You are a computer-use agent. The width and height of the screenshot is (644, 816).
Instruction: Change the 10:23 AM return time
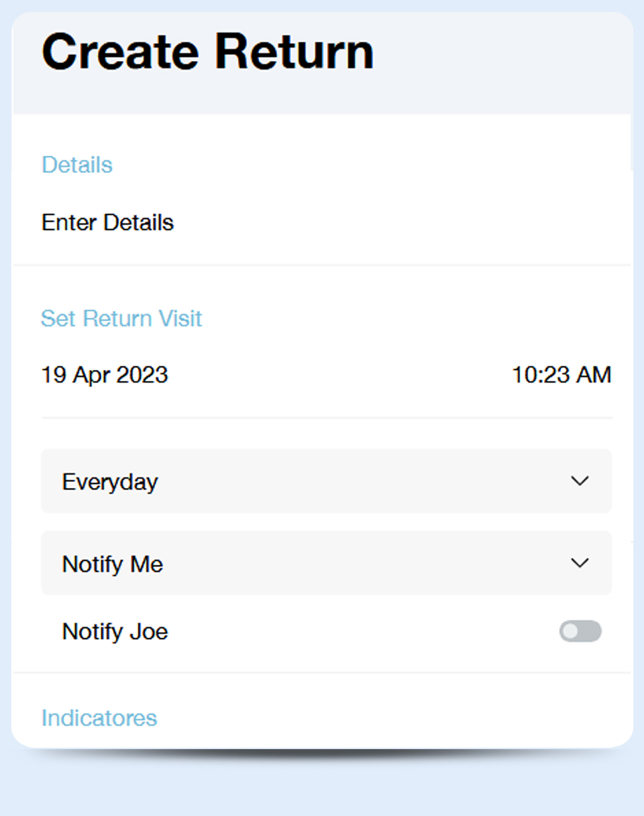(x=561, y=375)
